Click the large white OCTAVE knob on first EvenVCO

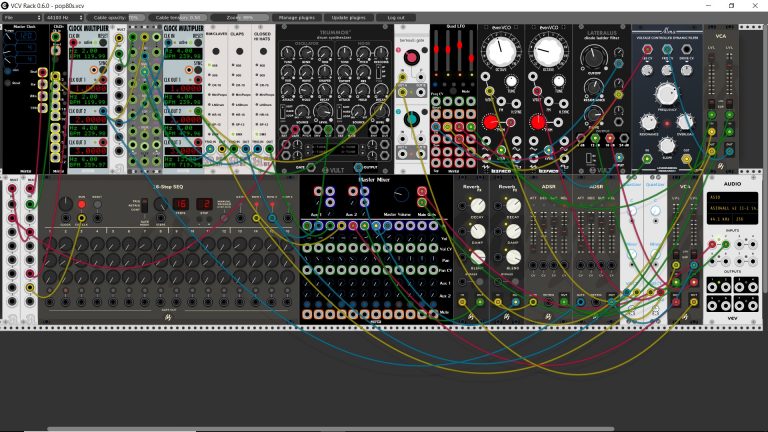[500, 51]
